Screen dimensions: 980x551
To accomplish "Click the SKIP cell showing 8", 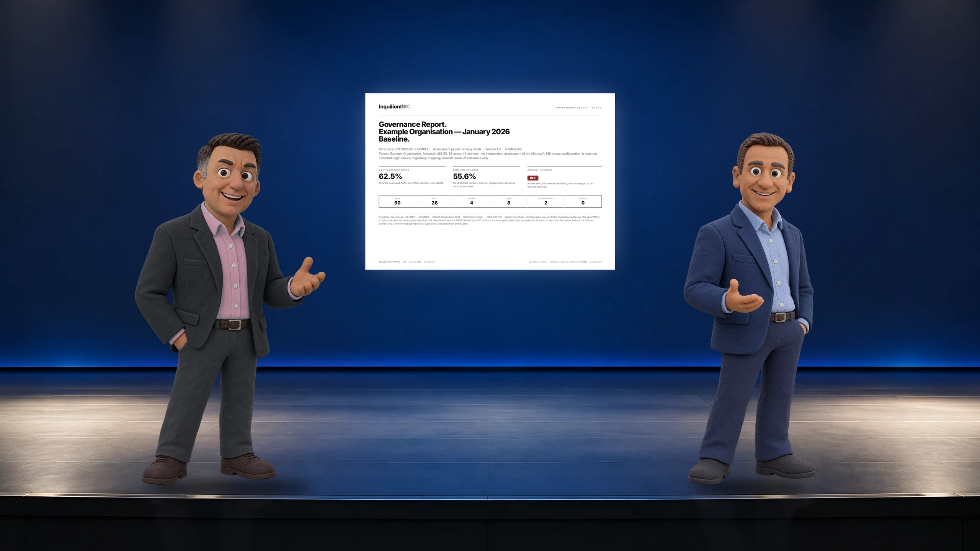I will pos(509,201).
